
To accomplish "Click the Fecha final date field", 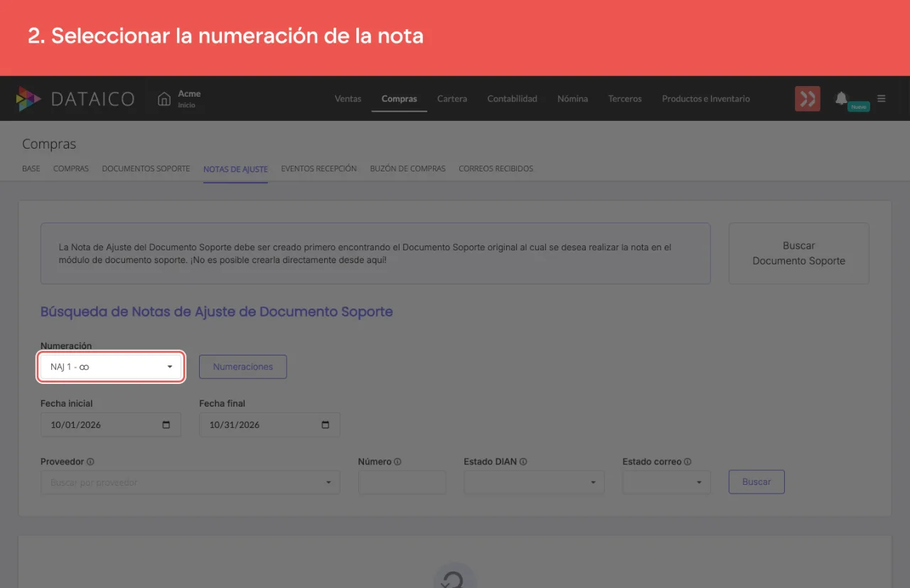I will pyautogui.click(x=269, y=424).
